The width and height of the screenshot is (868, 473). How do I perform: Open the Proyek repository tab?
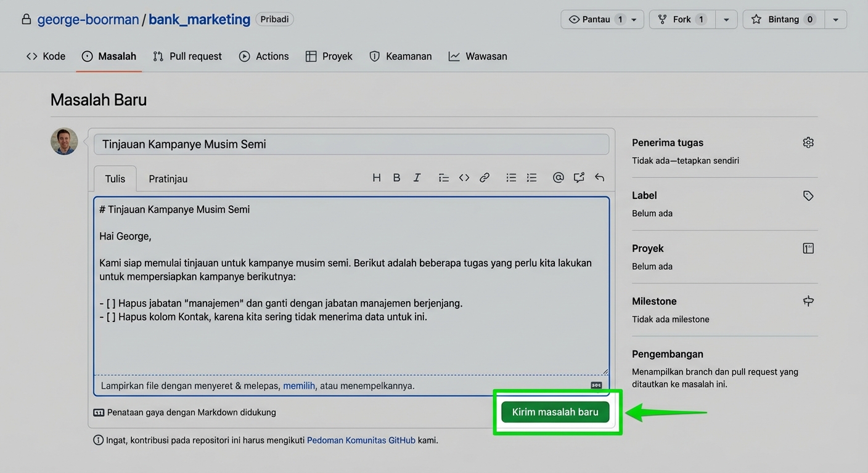click(329, 56)
